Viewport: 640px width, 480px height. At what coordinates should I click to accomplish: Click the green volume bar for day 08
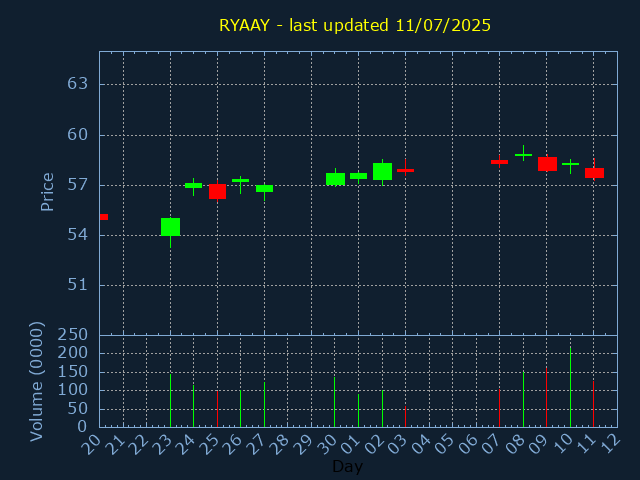point(524,399)
